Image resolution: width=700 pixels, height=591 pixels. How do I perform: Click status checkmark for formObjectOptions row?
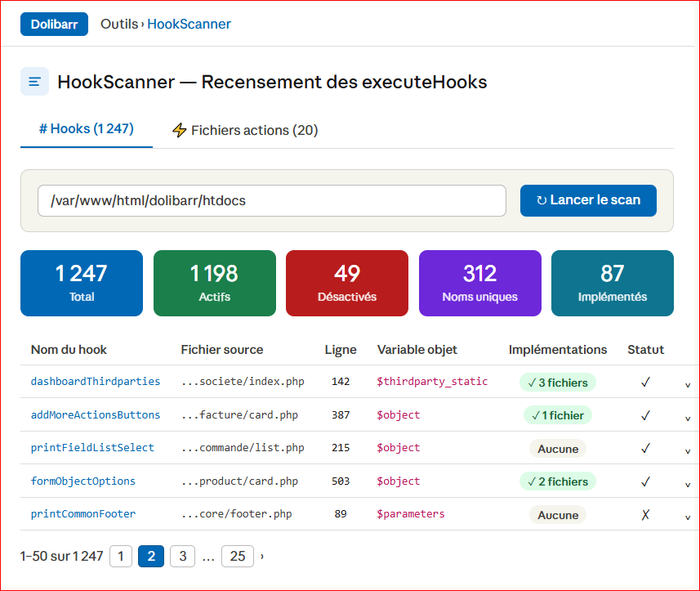(645, 481)
